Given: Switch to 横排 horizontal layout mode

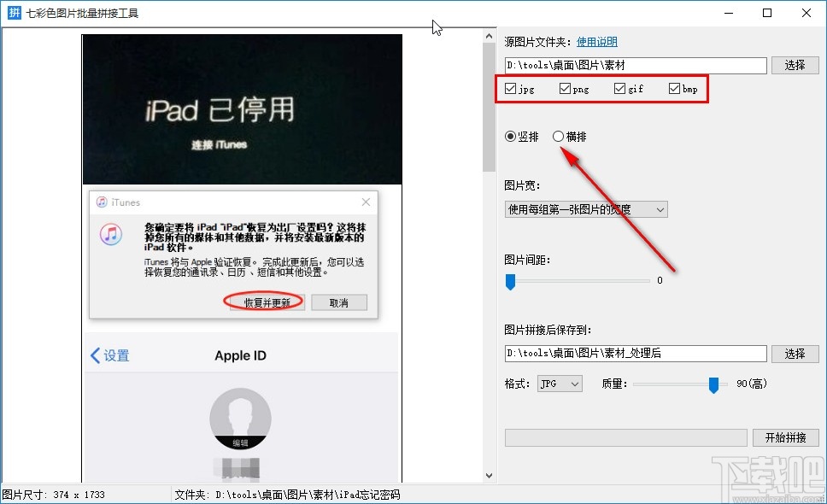Looking at the screenshot, I should (x=556, y=136).
